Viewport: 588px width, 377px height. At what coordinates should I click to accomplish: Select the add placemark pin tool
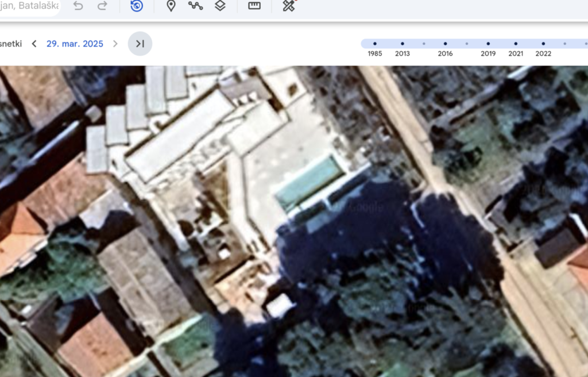pyautogui.click(x=171, y=6)
